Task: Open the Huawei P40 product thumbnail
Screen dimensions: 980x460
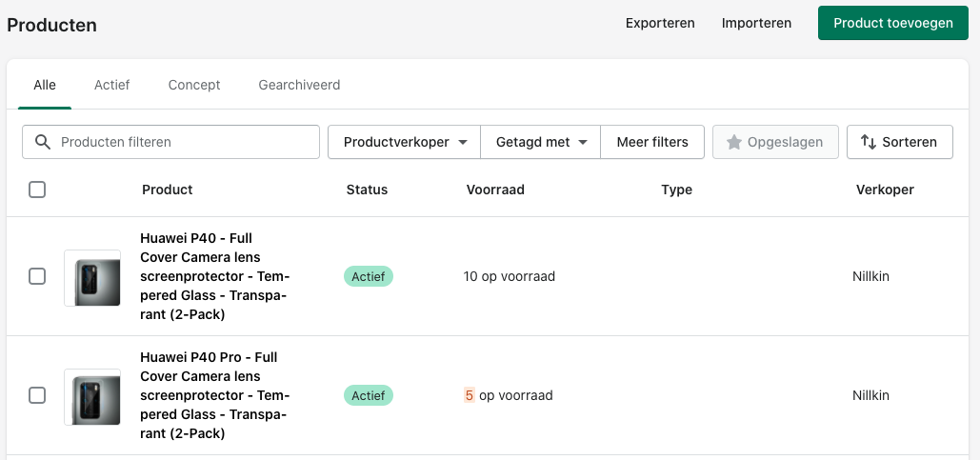Action: [92, 278]
